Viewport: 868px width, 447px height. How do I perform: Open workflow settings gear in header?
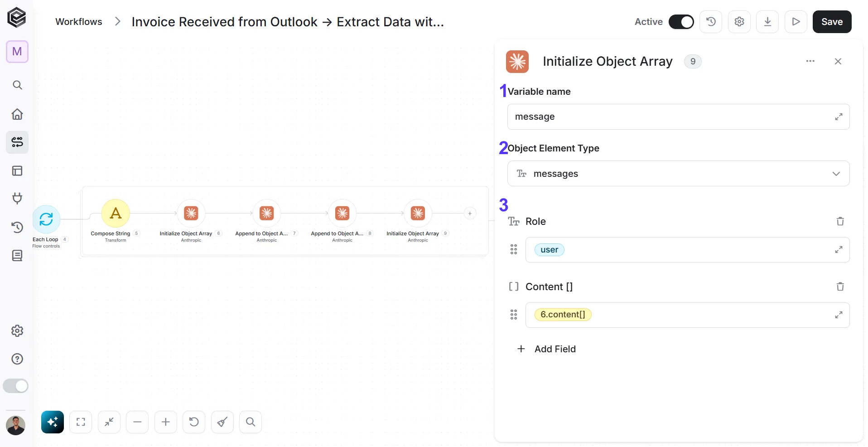[x=739, y=22]
